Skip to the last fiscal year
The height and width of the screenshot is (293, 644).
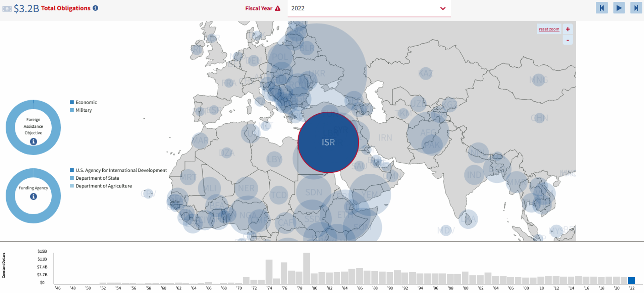636,8
